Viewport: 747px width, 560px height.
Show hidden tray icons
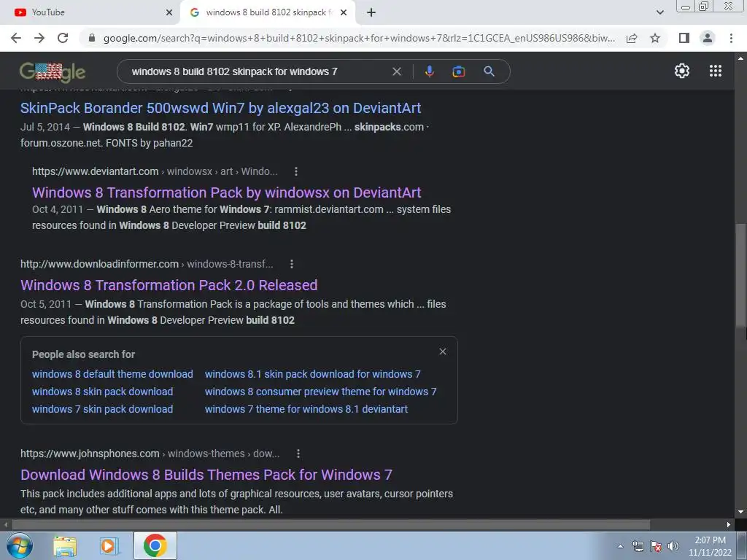pyautogui.click(x=620, y=547)
